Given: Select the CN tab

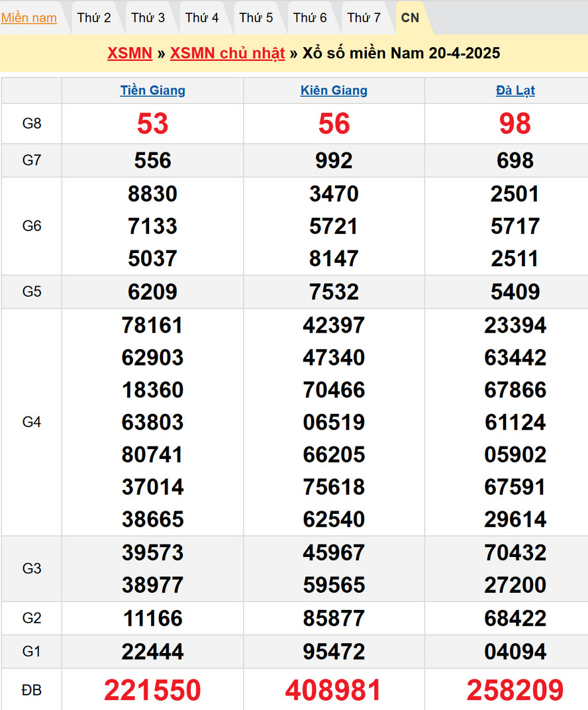Looking at the screenshot, I should (x=411, y=18).
